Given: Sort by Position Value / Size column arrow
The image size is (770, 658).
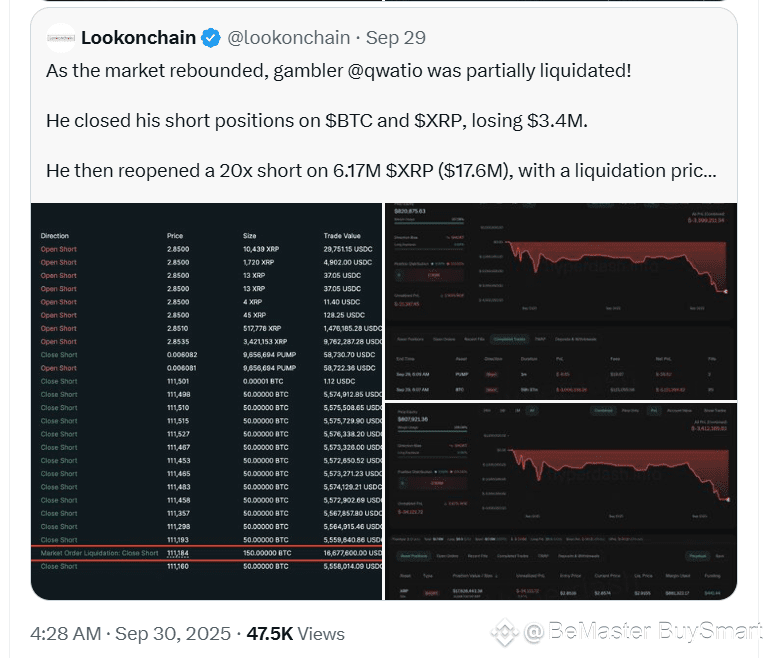Looking at the screenshot, I should click(497, 576).
